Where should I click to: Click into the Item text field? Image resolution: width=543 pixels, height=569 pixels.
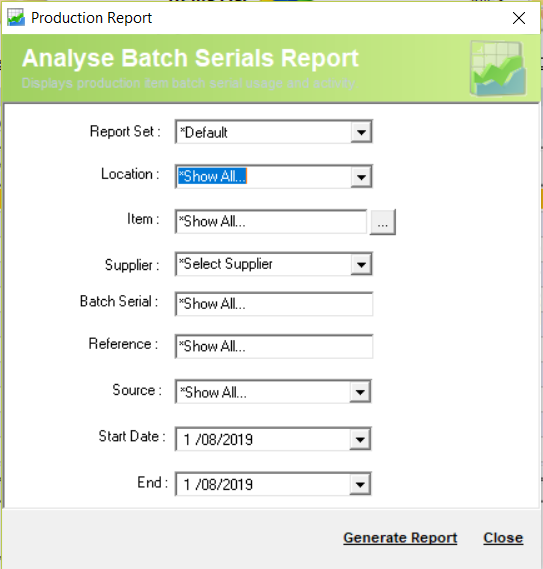click(x=271, y=222)
